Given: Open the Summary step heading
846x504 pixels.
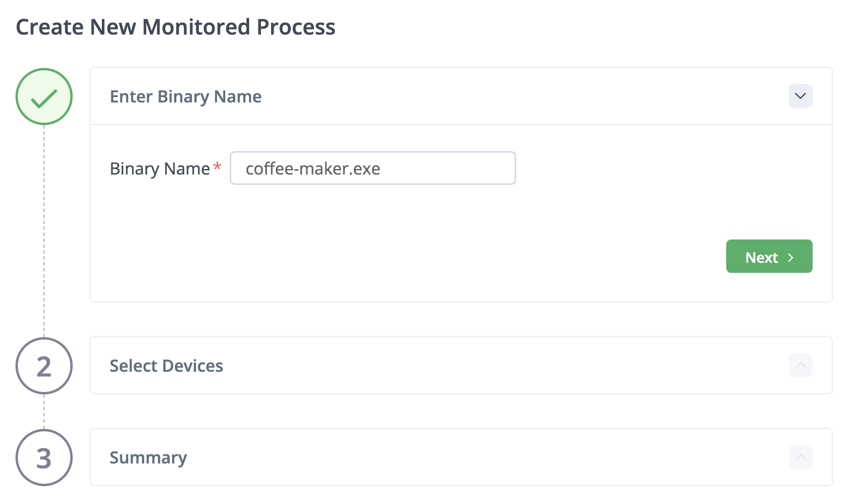Looking at the screenshot, I should pyautogui.click(x=148, y=458).
